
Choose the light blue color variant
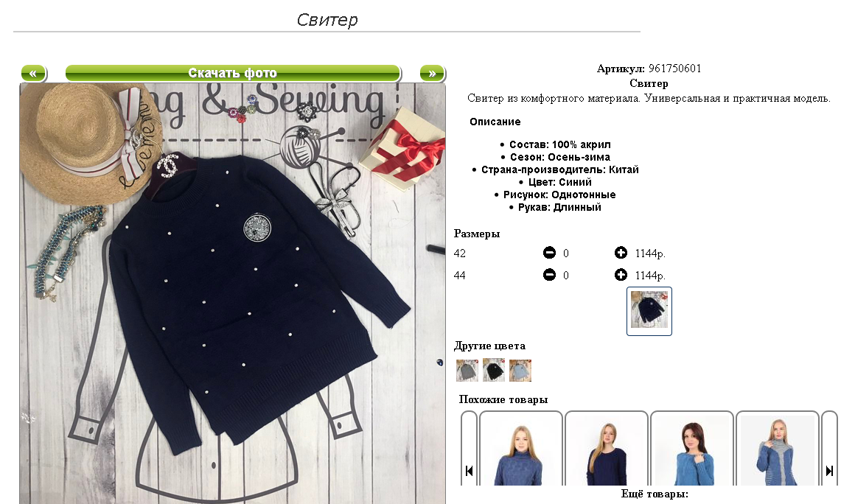point(520,371)
